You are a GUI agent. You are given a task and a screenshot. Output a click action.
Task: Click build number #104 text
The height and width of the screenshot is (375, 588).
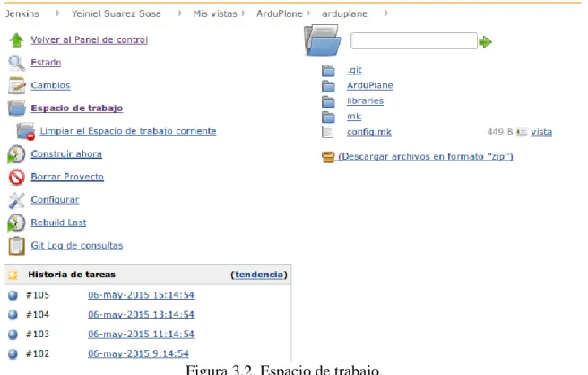coord(38,315)
